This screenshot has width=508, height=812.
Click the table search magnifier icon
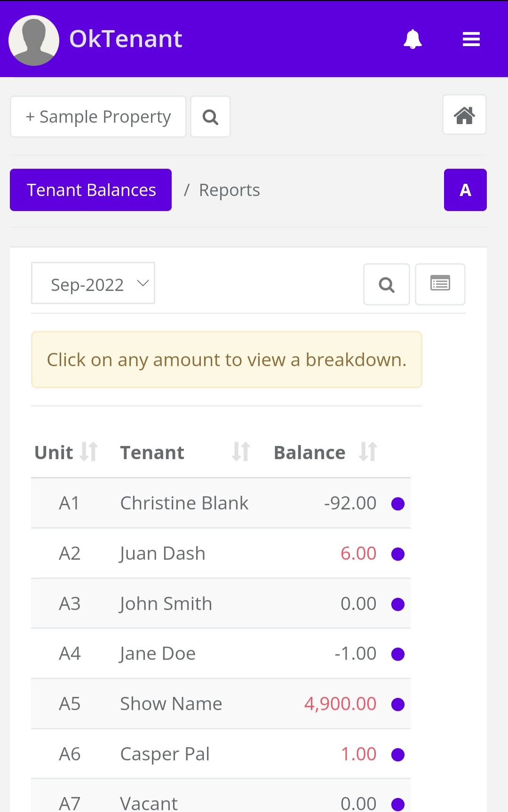(387, 284)
